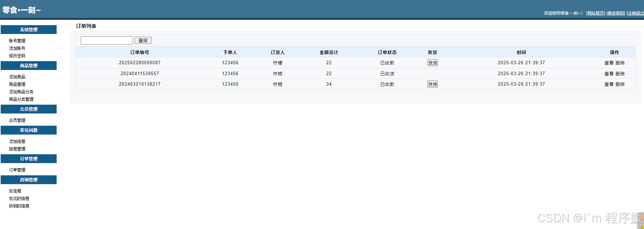Delete order 20240411539557
Viewport: 644px width, 229px height.
(620, 74)
